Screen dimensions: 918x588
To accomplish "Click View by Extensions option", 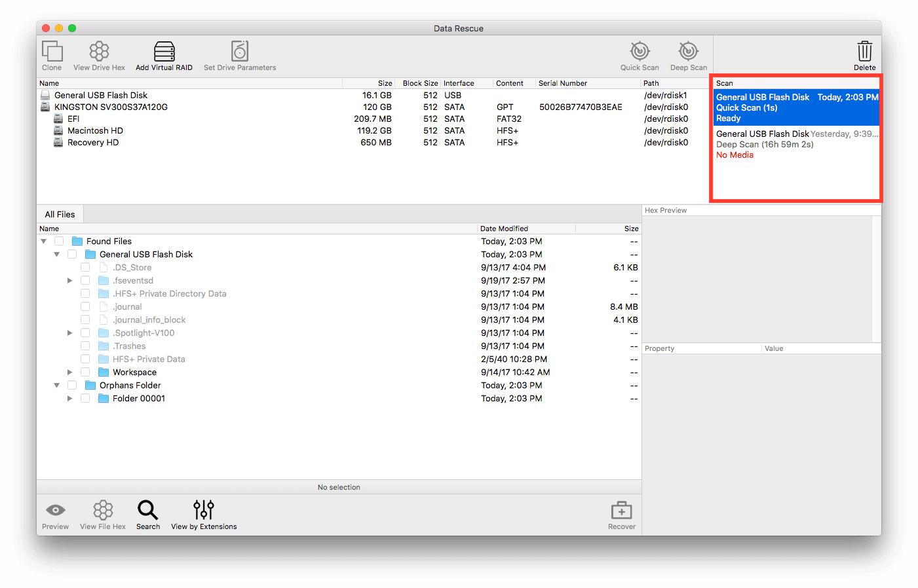I will pyautogui.click(x=204, y=513).
